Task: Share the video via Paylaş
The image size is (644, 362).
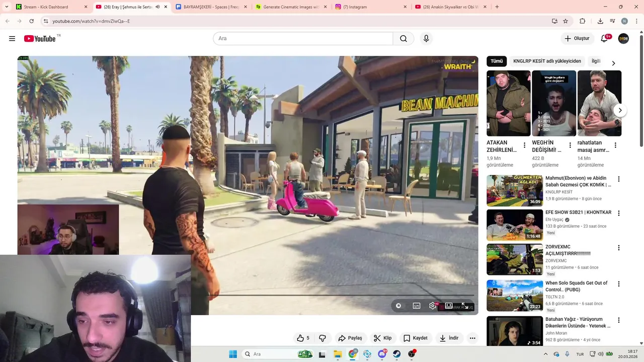Action: click(x=350, y=338)
